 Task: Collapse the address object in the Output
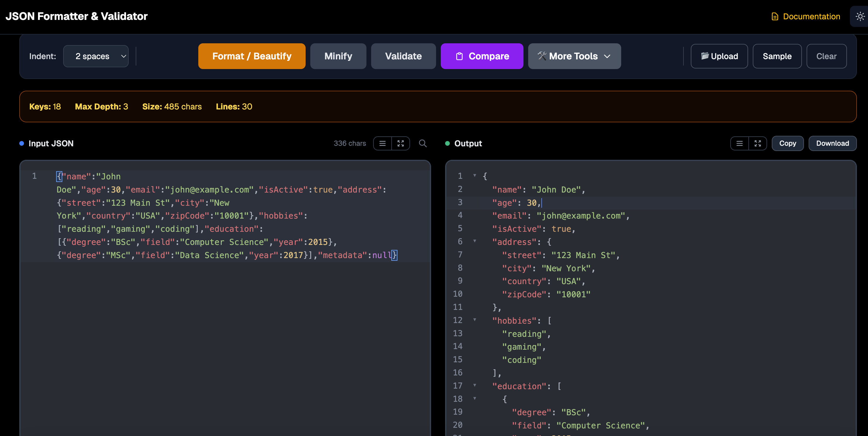(x=475, y=241)
